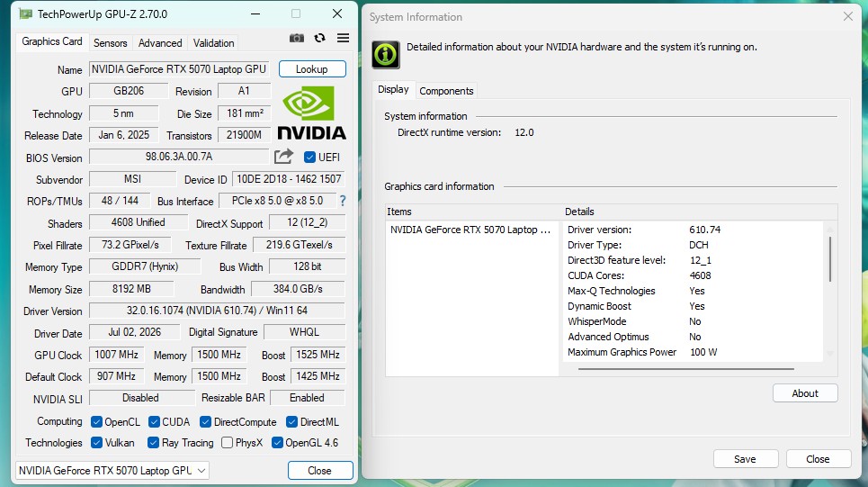This screenshot has width=868, height=487.
Task: Select NVIDIA GeForce RTX 5070 Laptop item row
Action: (x=472, y=230)
